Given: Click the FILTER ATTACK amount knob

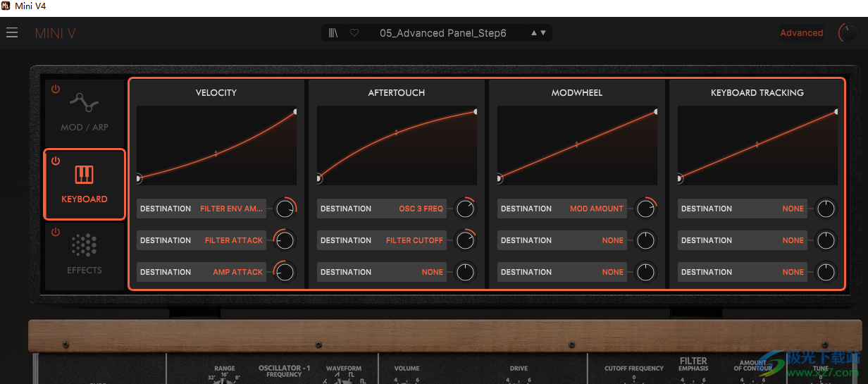Looking at the screenshot, I should pos(285,240).
